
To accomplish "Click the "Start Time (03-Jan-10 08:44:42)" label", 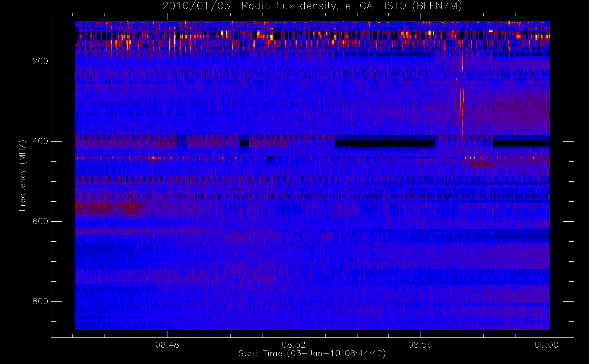I will click(x=312, y=353).
